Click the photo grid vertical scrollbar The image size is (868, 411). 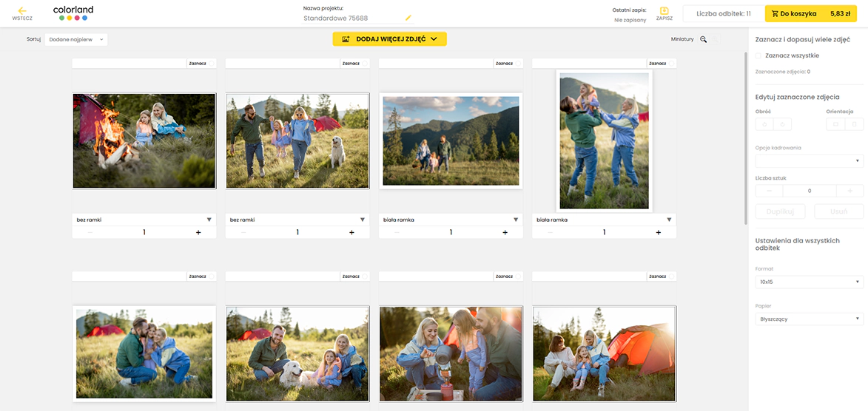pyautogui.click(x=746, y=138)
